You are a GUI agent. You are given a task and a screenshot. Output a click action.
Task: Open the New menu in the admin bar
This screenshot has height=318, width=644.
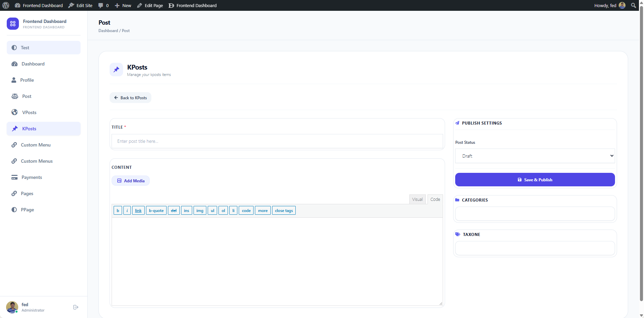(x=123, y=5)
